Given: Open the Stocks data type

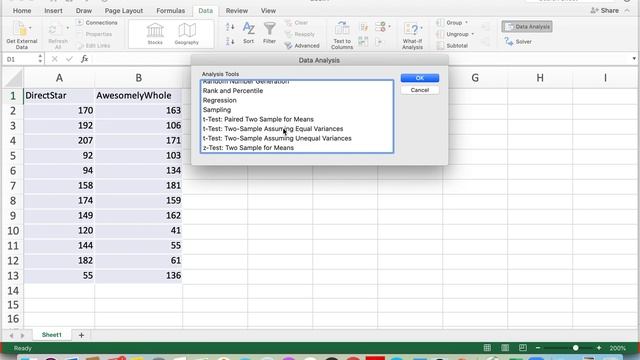Looking at the screenshot, I should (x=155, y=34).
